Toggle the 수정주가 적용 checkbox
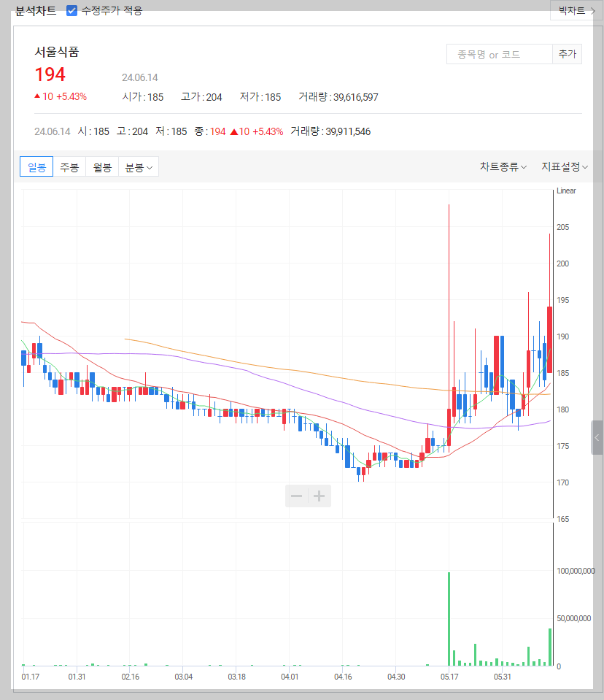This screenshot has height=700, width=604. click(71, 10)
